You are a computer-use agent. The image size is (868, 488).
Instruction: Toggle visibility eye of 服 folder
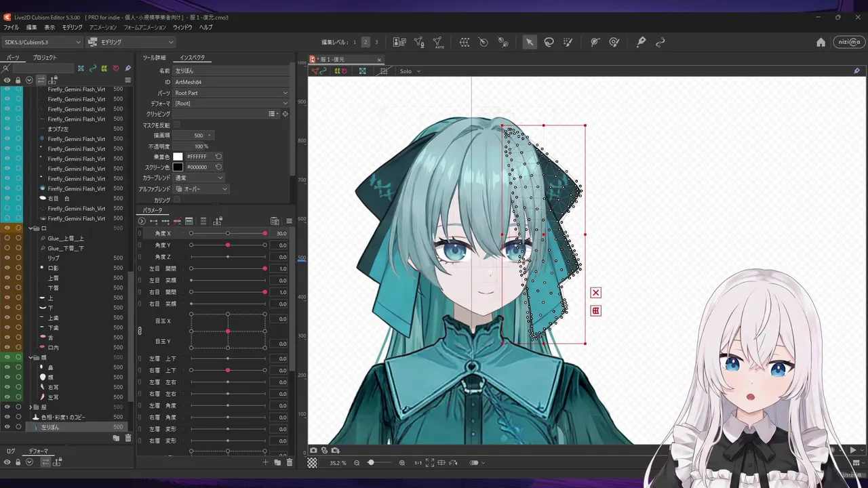pyautogui.click(x=7, y=407)
